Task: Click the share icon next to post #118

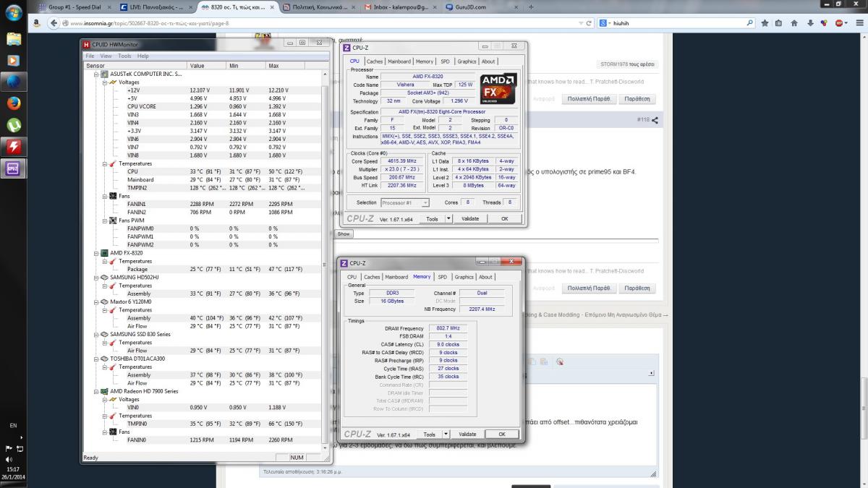Action: pyautogui.click(x=655, y=120)
